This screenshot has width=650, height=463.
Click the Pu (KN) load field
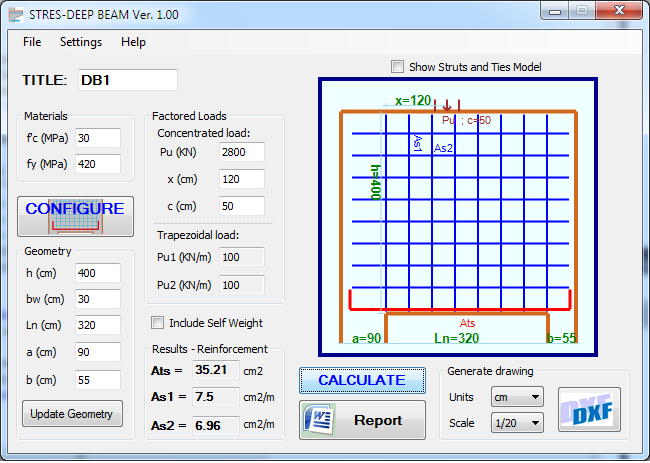(x=242, y=152)
